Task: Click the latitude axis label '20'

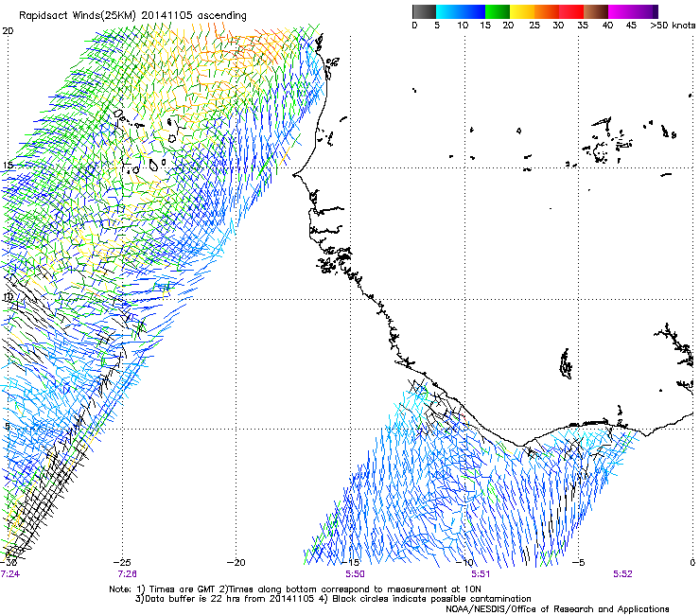Action: [8, 31]
